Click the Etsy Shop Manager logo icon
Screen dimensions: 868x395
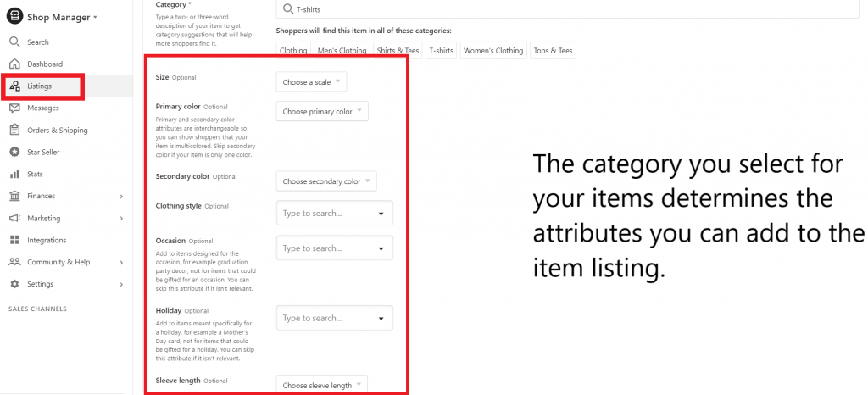14,18
